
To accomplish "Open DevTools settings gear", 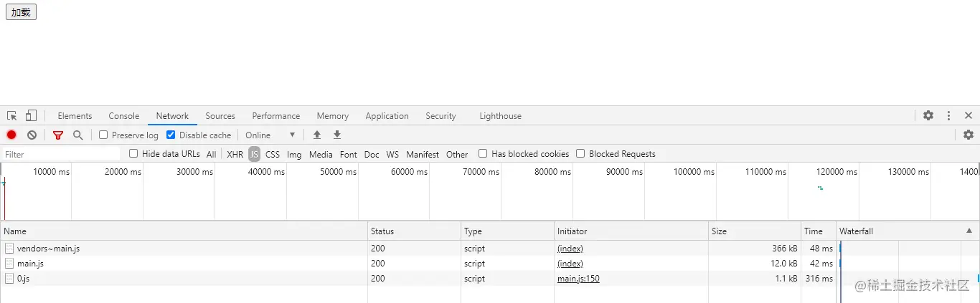I will (928, 115).
